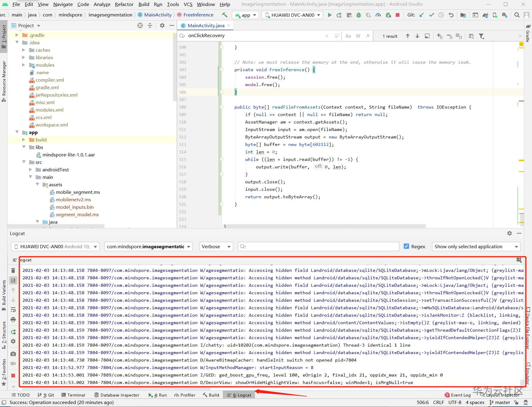Image resolution: width=532 pixels, height=407 pixels.
Task: Click the red Stop button in toolbar
Action: point(398,15)
